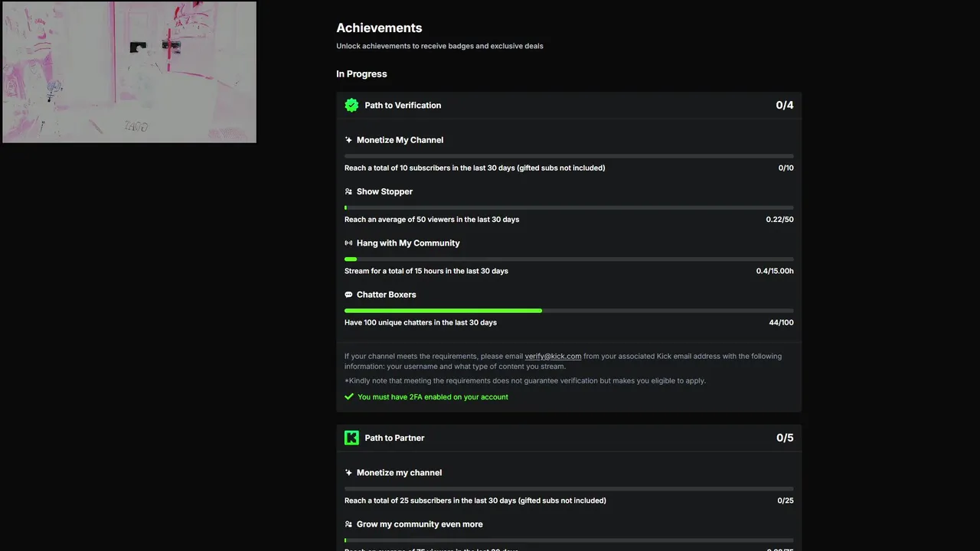Click the green checkmark next to 2FA requirement
Viewport: 980px width, 551px height.
[x=349, y=396]
